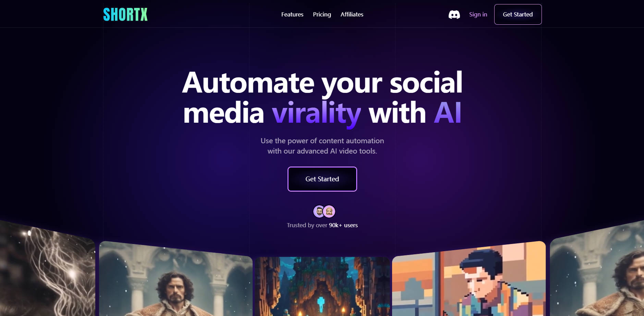Screen dimensions: 644x316
Task: Click the "Automate your social" headline
Action: [x=322, y=82]
